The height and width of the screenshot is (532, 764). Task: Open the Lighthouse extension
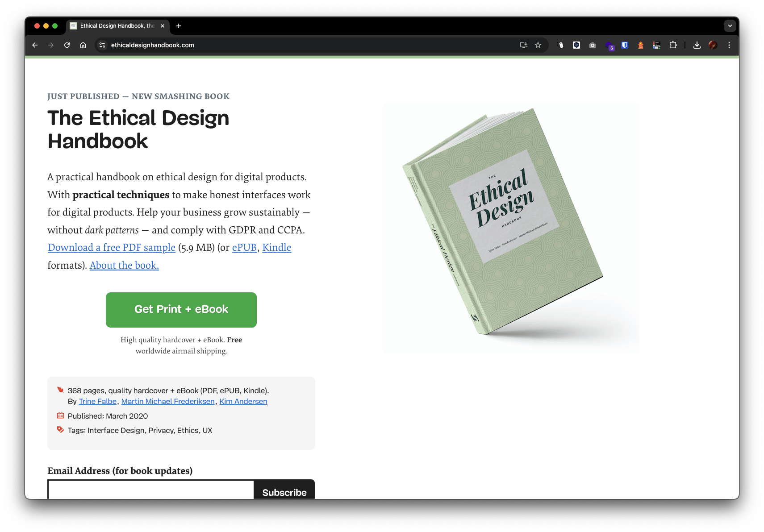click(x=641, y=45)
